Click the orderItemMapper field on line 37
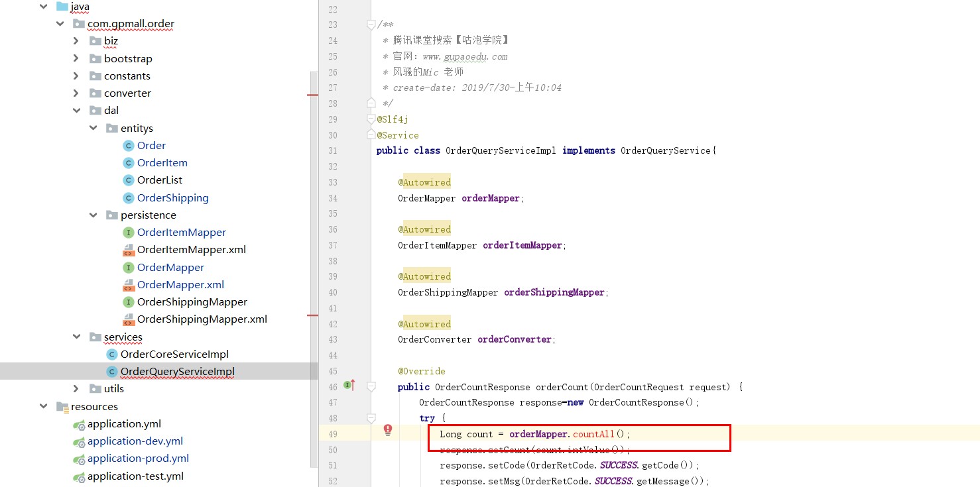Image resolution: width=980 pixels, height=487 pixels. pyautogui.click(x=522, y=245)
